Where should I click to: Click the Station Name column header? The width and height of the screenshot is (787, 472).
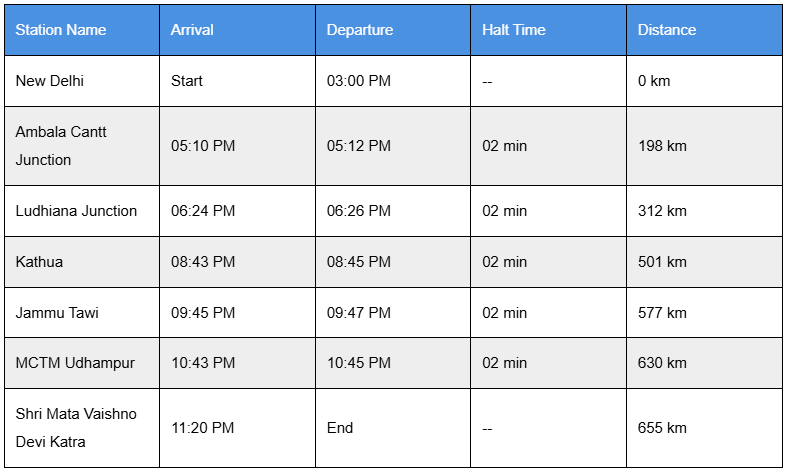click(x=61, y=30)
